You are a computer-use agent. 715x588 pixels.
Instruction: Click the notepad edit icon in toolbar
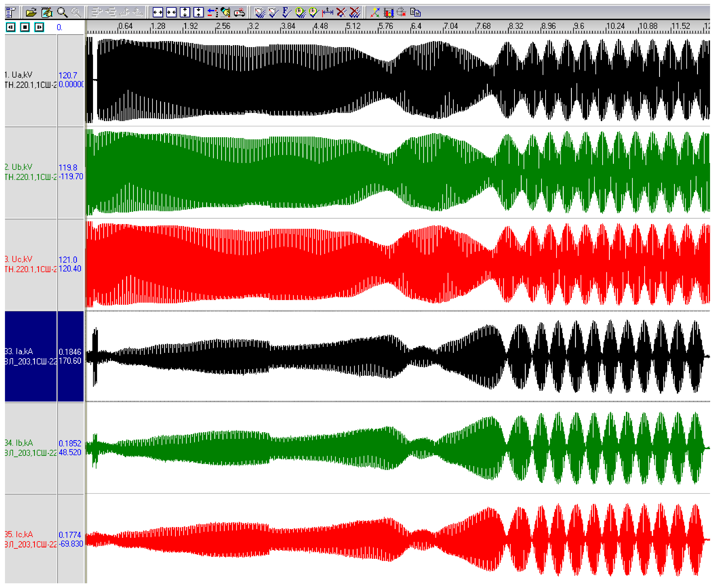point(47,13)
